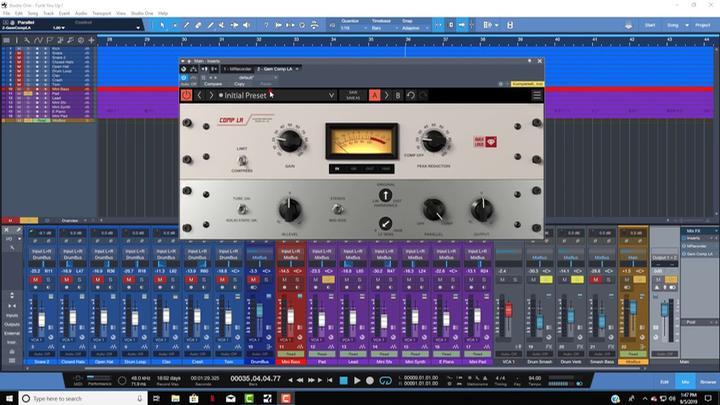Flip the Tube/Solid State switch
Image resolution: width=720 pixels, height=405 pixels.
coord(242,209)
